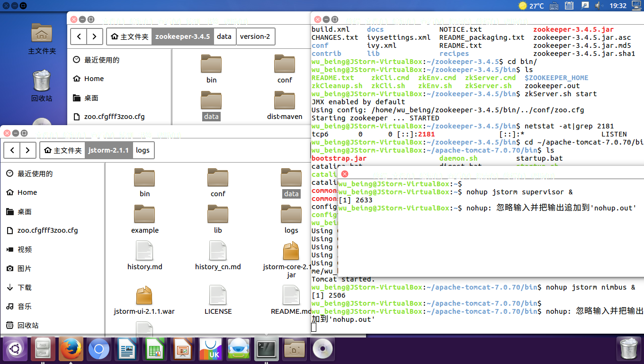Select the jstorm-ui-2.1.1.war archive
Screen dimensions: 644x364
click(144, 300)
